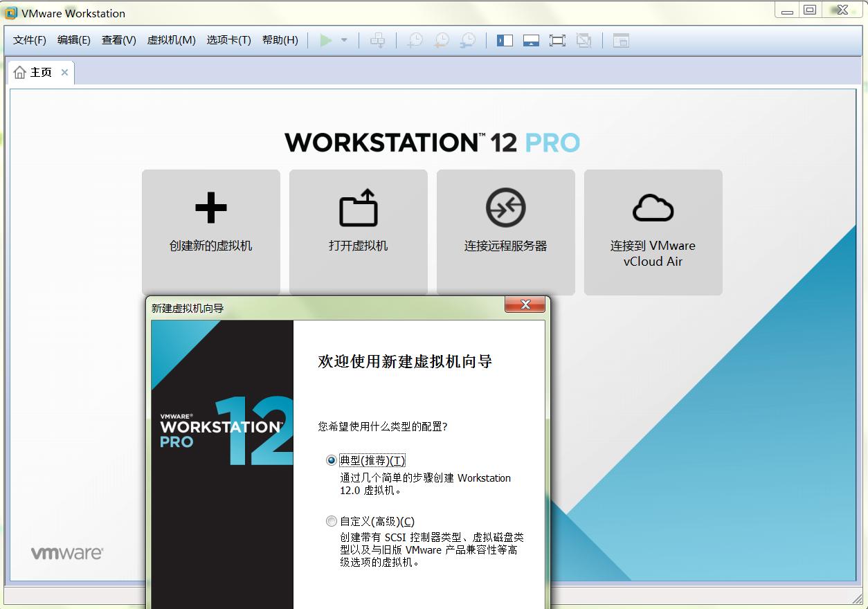
Task: Click the take snapshot clock icon
Action: pyautogui.click(x=415, y=40)
